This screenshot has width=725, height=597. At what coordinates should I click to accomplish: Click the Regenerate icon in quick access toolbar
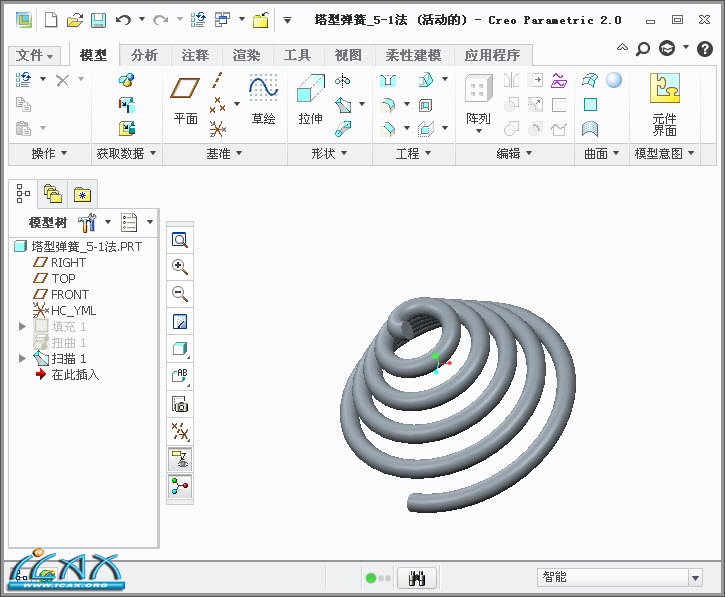point(198,20)
